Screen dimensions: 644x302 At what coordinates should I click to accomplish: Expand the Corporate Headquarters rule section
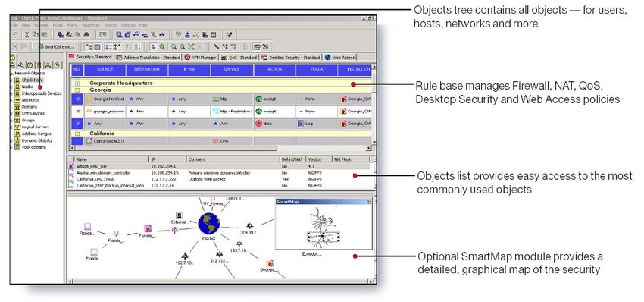pyautogui.click(x=77, y=83)
